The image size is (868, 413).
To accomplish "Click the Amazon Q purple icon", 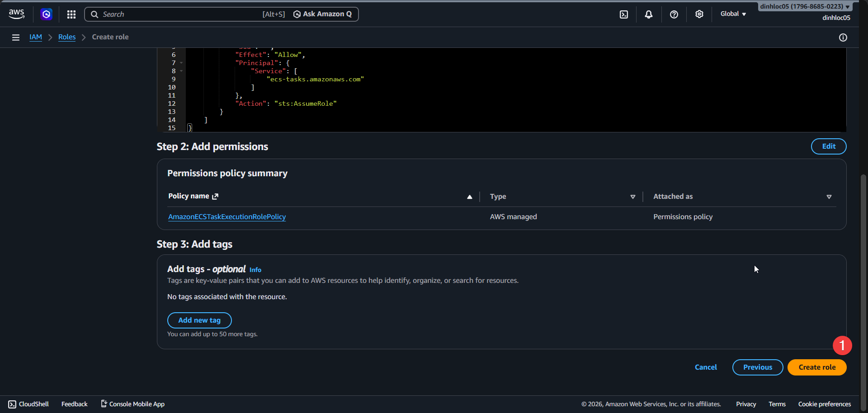I will [x=46, y=14].
